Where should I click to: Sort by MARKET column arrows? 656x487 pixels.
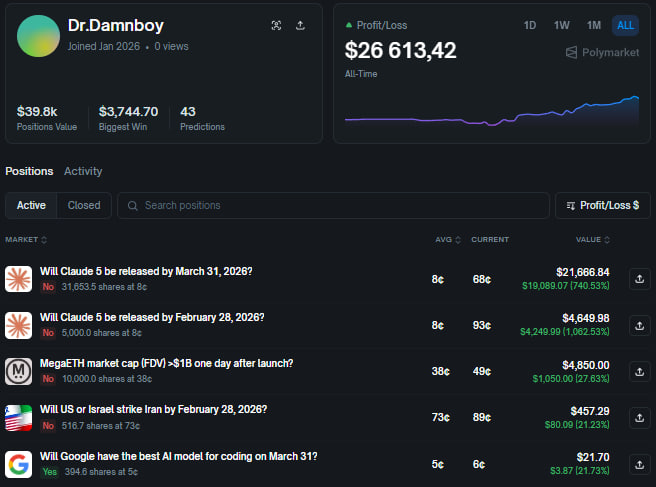pyautogui.click(x=44, y=240)
